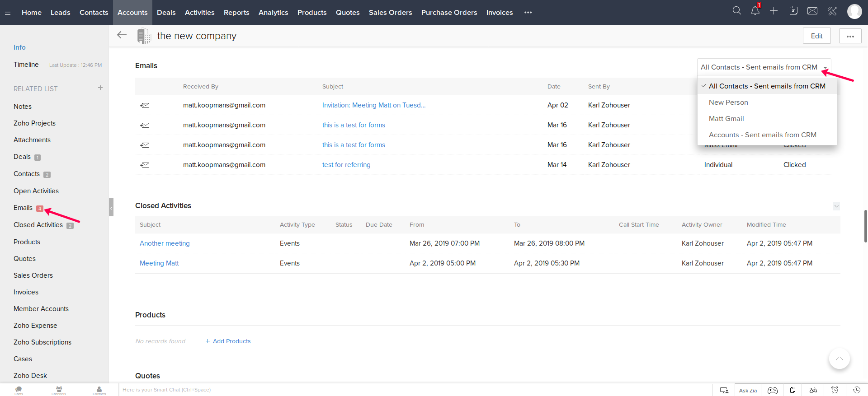Image resolution: width=868 pixels, height=396 pixels.
Task: Click the company building icon
Action: pyautogui.click(x=144, y=36)
